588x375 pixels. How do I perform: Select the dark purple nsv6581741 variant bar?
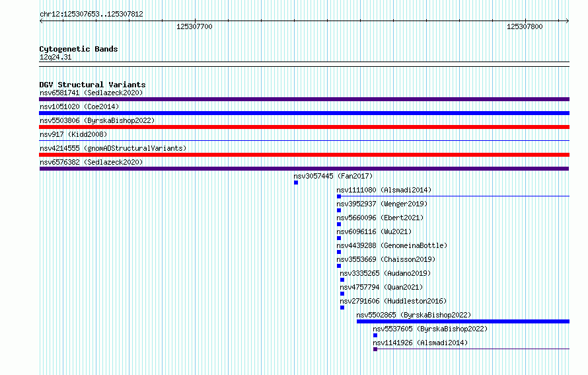tap(304, 99)
